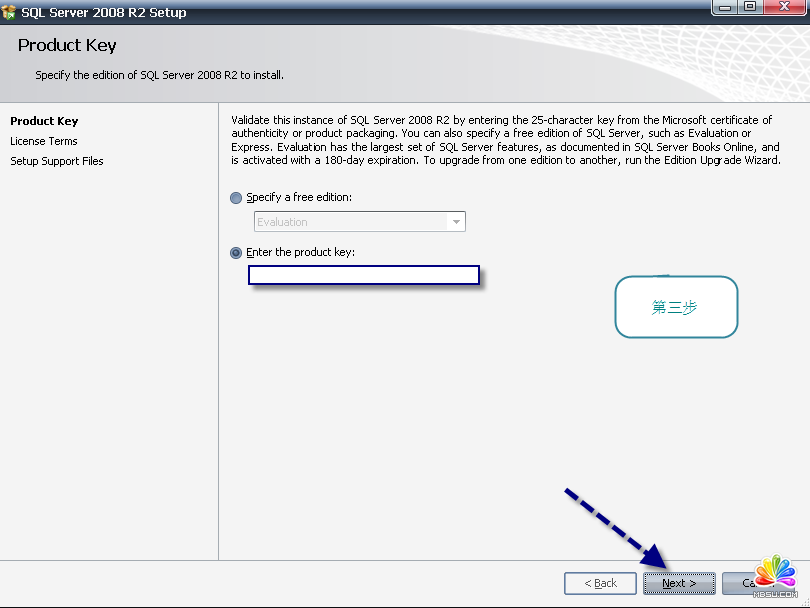
Task: Select Setup Support Files in left sidebar
Action: coord(57,161)
